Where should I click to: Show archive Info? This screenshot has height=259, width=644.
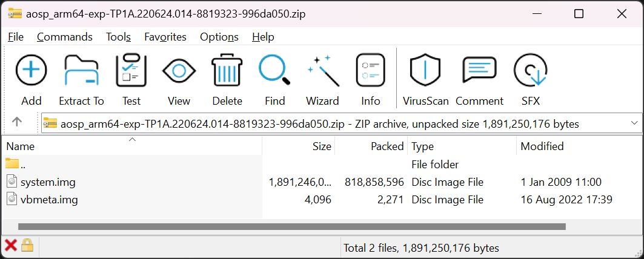[371, 71]
